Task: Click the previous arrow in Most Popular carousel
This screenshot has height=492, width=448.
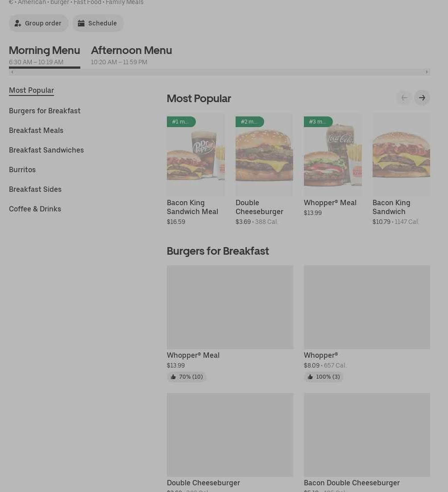Action: point(404,98)
